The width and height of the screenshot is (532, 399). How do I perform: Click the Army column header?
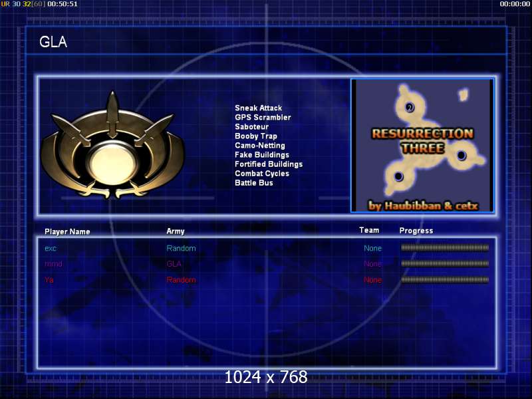(x=176, y=231)
